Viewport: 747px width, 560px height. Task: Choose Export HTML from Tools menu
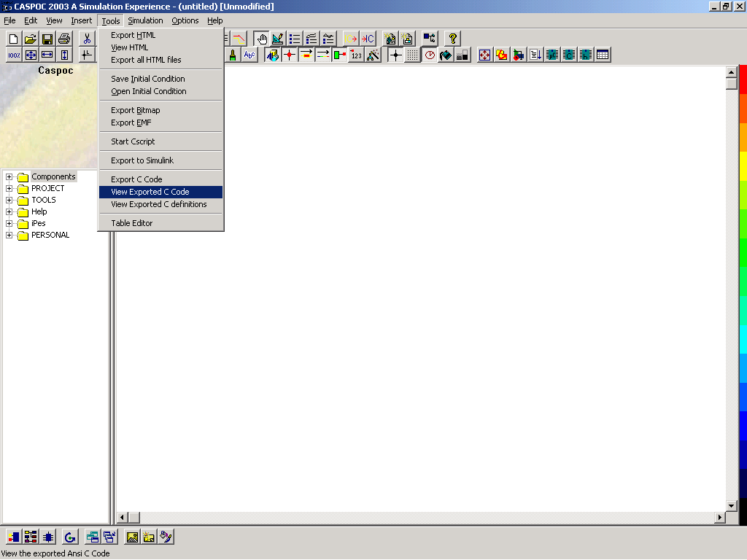coord(161,35)
